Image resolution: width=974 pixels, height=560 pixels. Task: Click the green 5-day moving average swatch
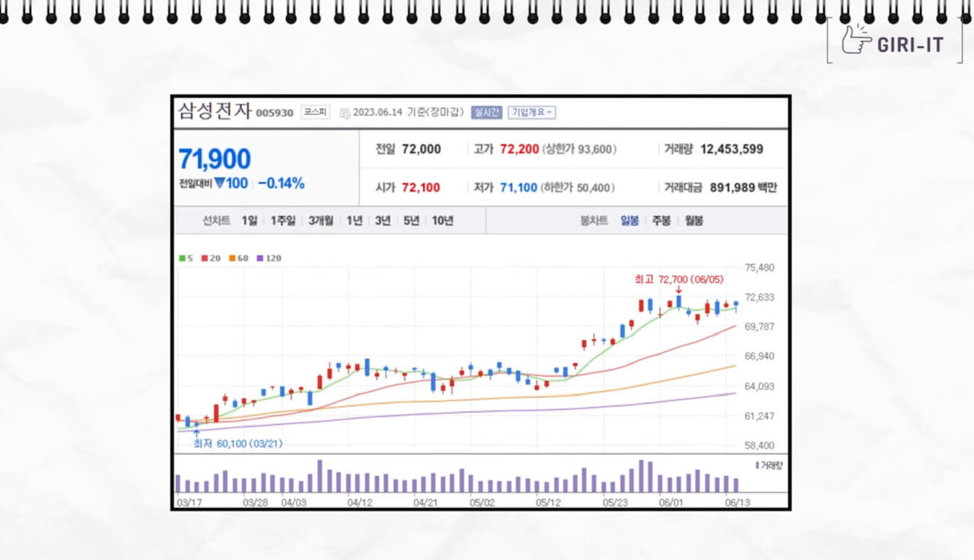tap(182, 259)
